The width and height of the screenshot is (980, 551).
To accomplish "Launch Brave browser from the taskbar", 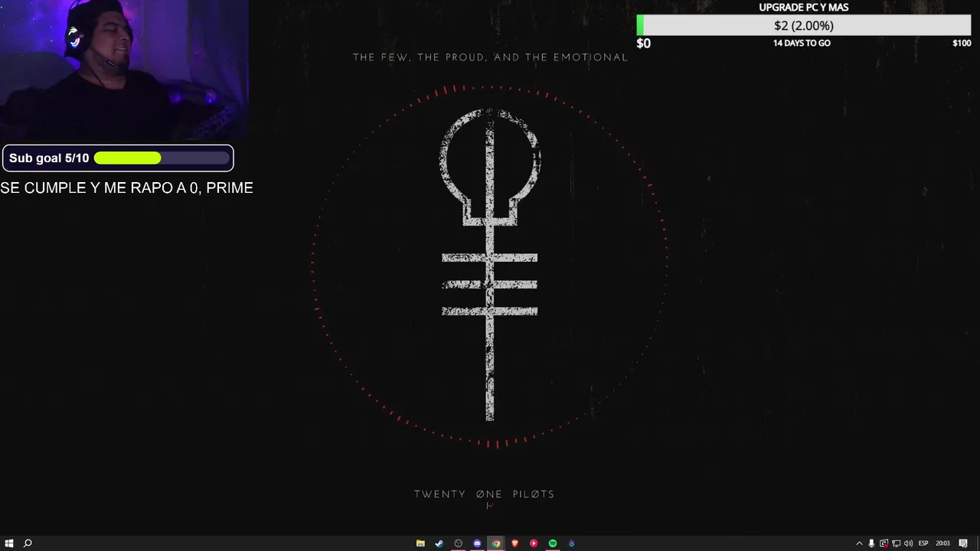I will pos(514,543).
